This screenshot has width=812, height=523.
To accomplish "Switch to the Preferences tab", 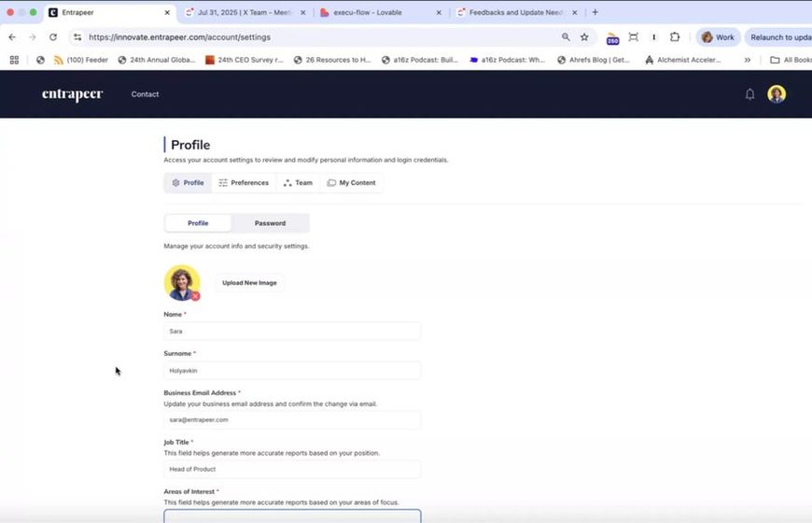I will [x=244, y=183].
